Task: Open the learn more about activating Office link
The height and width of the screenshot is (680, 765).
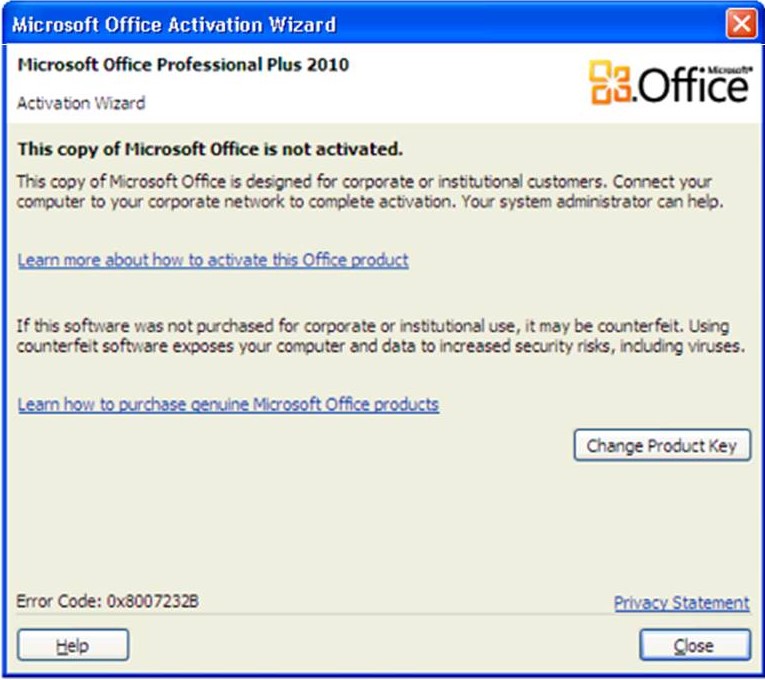Action: (x=213, y=260)
